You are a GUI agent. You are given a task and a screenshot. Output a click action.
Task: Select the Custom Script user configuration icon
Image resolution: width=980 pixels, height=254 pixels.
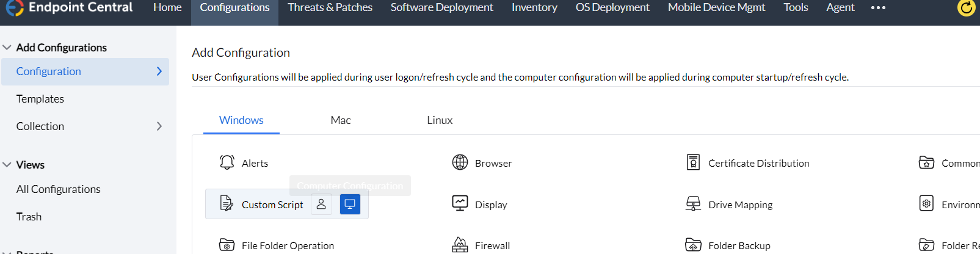click(x=321, y=205)
